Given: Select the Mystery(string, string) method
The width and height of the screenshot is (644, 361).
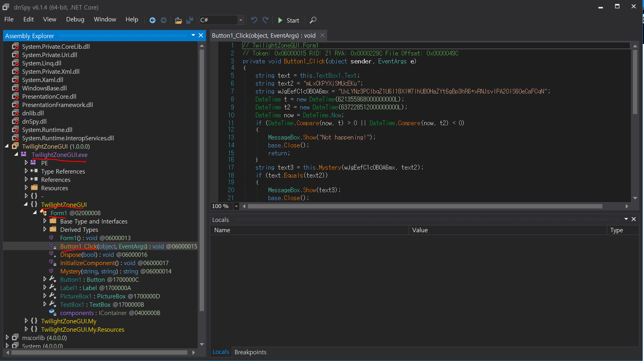Looking at the screenshot, I should [89, 271].
